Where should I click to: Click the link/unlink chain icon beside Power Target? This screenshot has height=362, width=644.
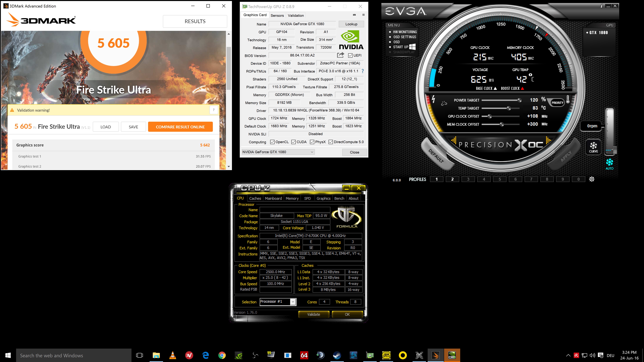tap(444, 103)
